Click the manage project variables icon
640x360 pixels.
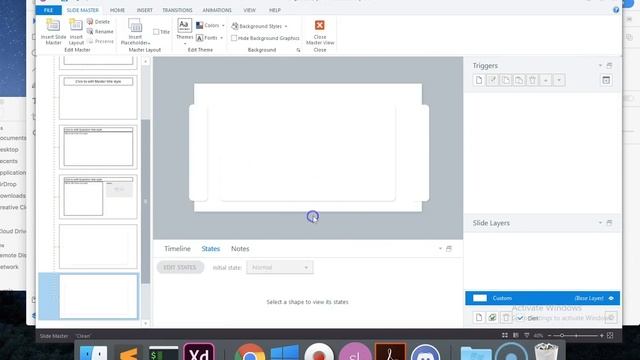pyautogui.click(x=606, y=80)
